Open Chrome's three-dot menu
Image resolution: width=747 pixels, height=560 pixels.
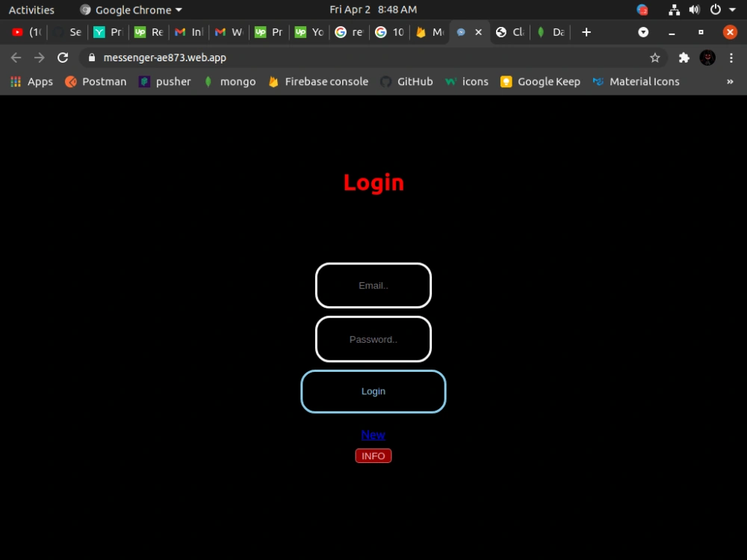point(731,57)
